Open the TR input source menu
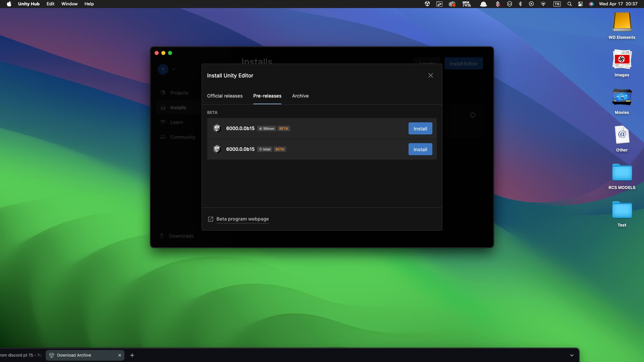644x362 pixels. click(557, 4)
